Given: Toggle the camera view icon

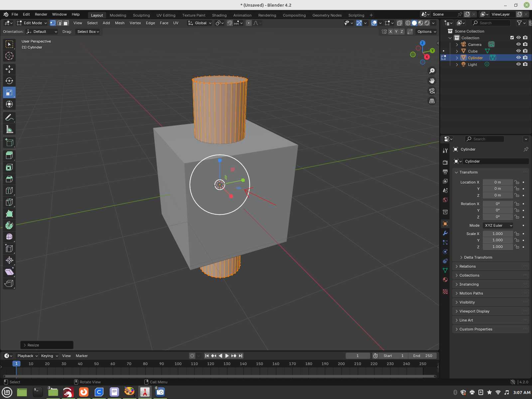Looking at the screenshot, I should (432, 91).
